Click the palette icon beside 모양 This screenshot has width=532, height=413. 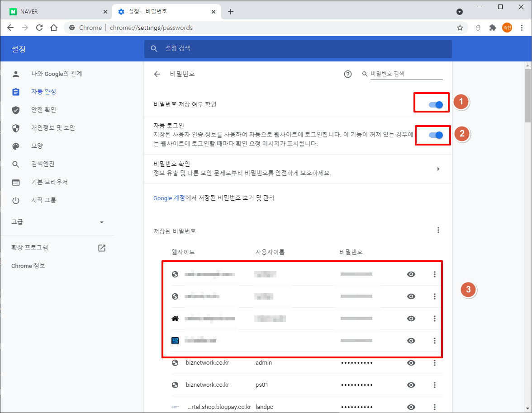pyautogui.click(x=16, y=146)
